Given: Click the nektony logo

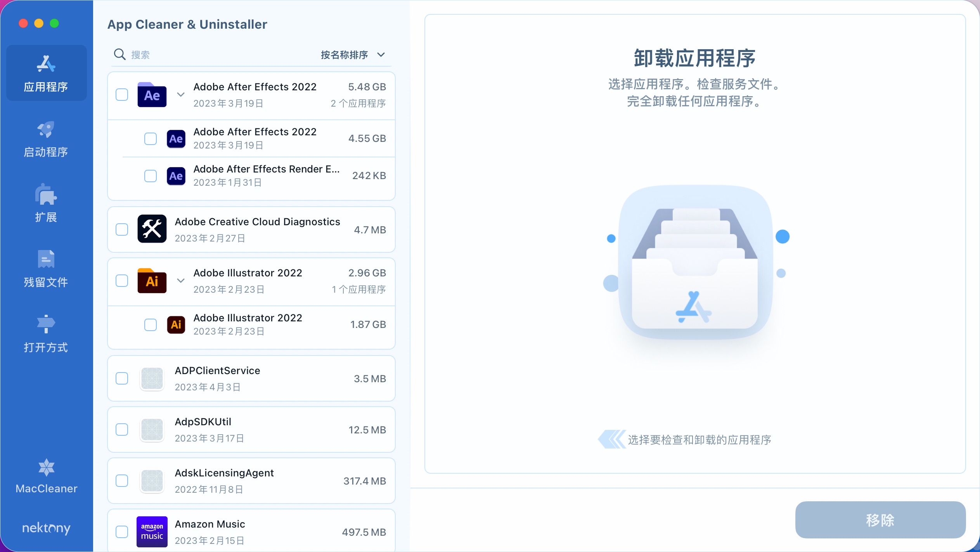Looking at the screenshot, I should point(46,528).
